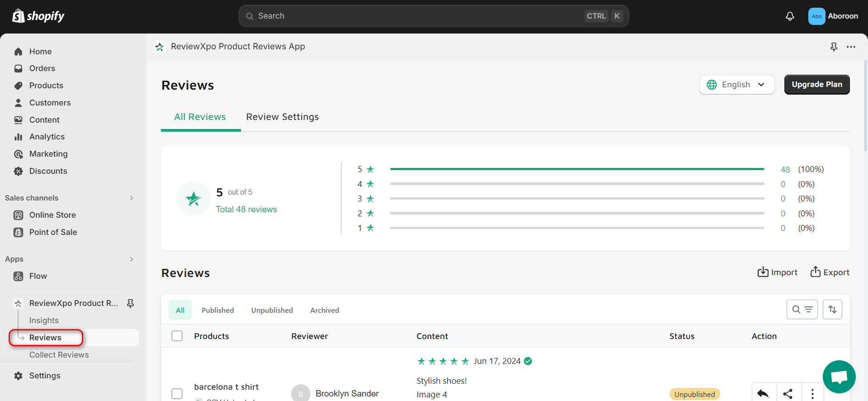Toggle the select all reviews checkbox

click(177, 336)
